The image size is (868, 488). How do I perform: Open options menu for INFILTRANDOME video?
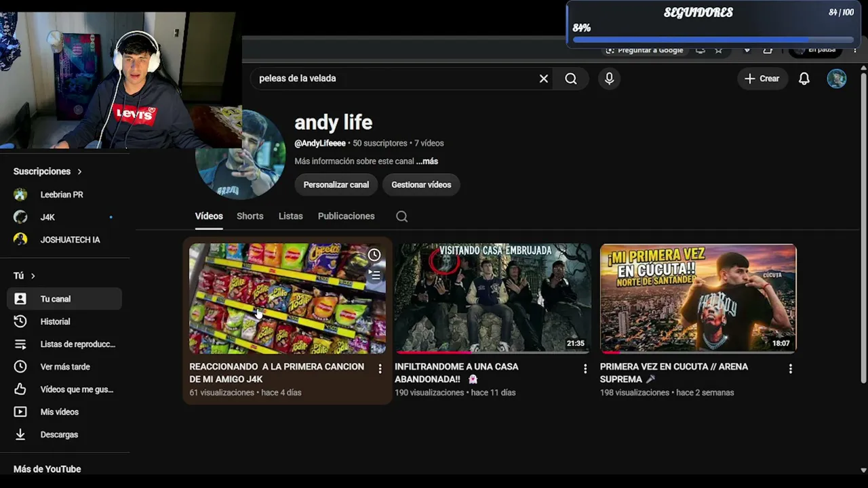(585, 369)
